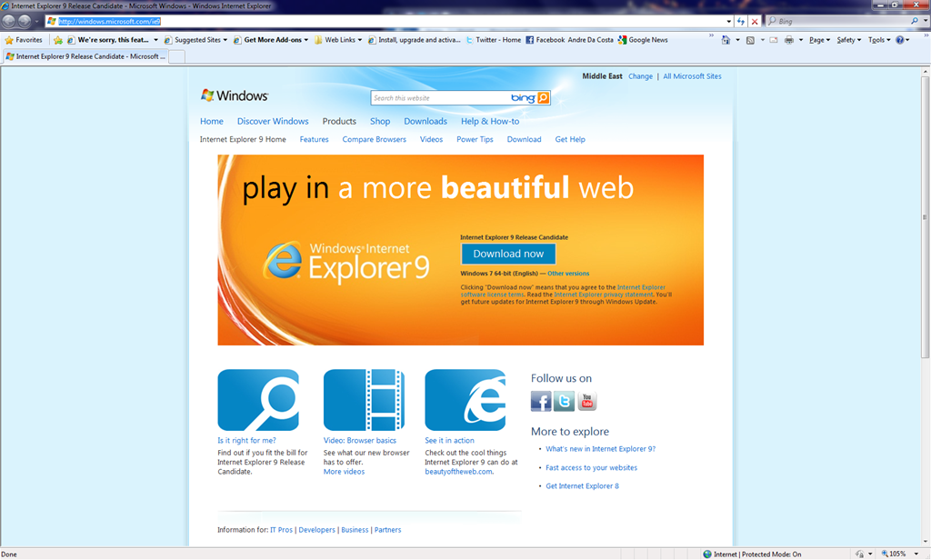Open the Favorites star button
931x560 pixels.
[24, 40]
